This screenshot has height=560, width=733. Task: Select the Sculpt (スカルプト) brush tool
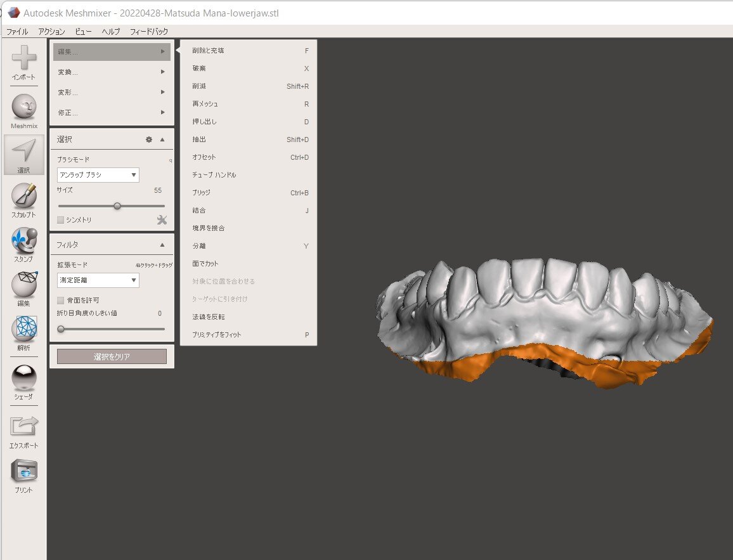(x=24, y=195)
